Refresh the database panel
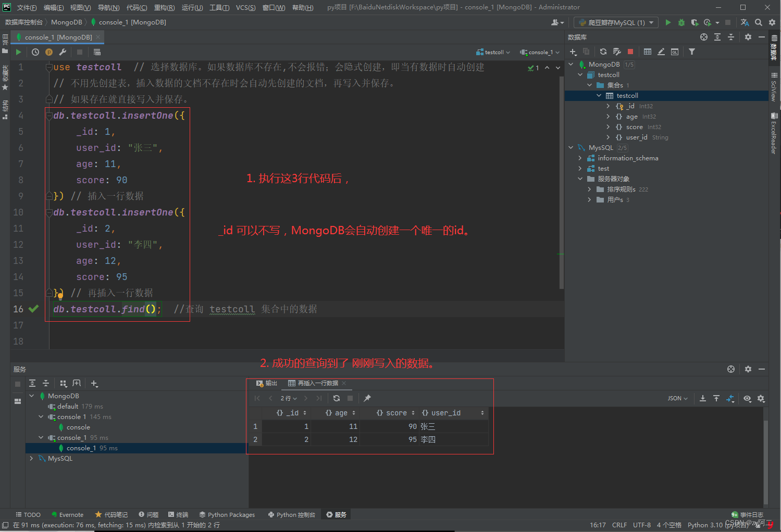 coord(603,52)
